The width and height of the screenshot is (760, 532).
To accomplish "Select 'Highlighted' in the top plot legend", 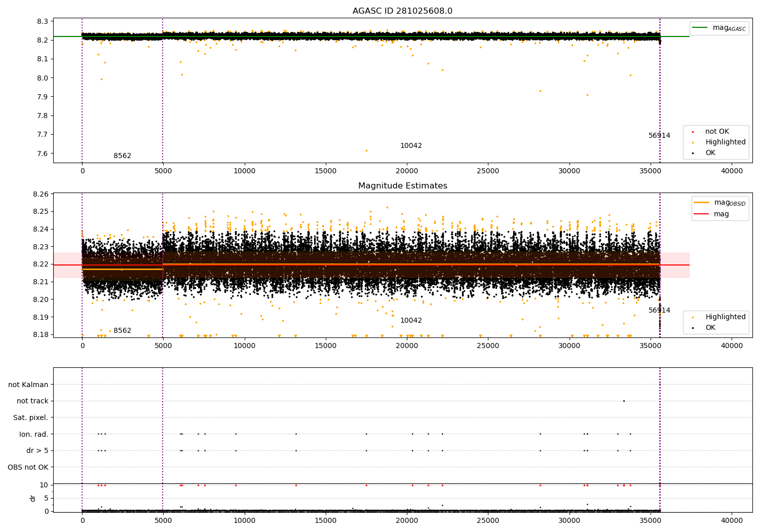I will point(725,142).
